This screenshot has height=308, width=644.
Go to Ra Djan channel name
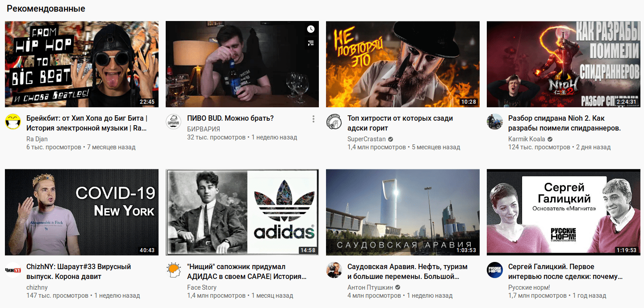tap(37, 139)
